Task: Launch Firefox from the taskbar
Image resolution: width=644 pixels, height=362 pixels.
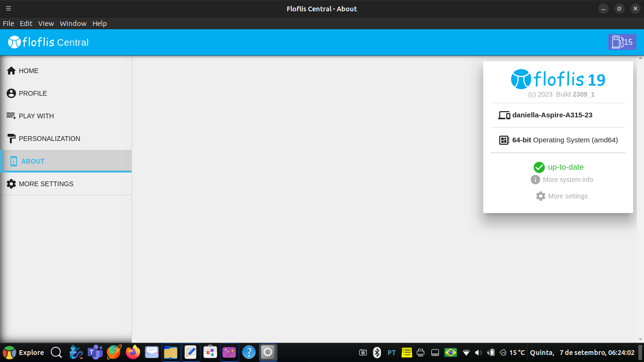Action: click(133, 352)
